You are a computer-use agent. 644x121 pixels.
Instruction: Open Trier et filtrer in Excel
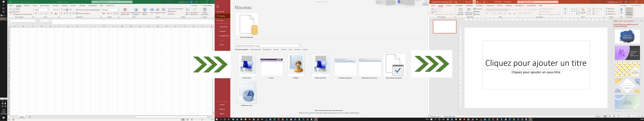coord(188,12)
